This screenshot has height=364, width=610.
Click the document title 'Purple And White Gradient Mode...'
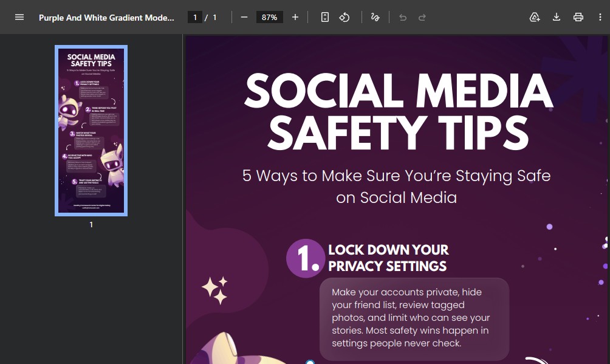coord(106,18)
